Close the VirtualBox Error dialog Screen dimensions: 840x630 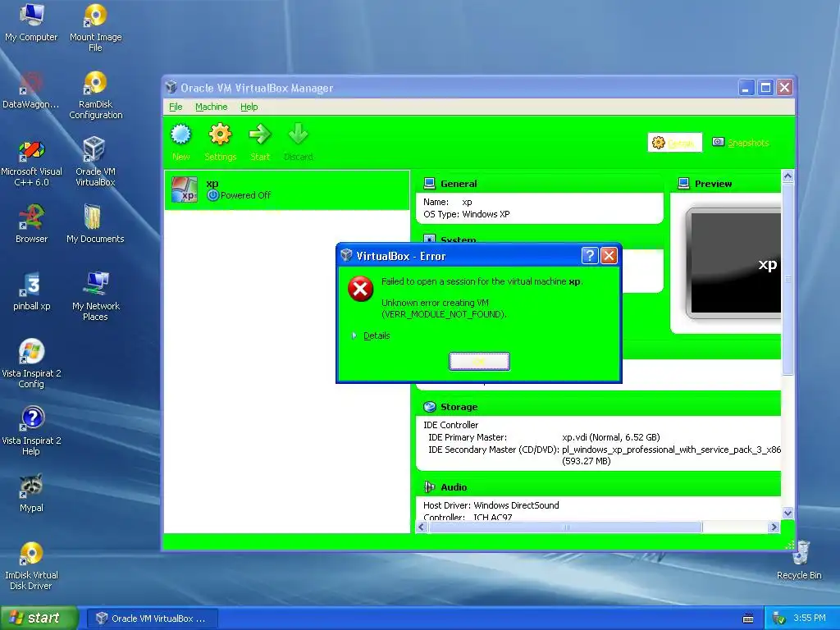(609, 256)
